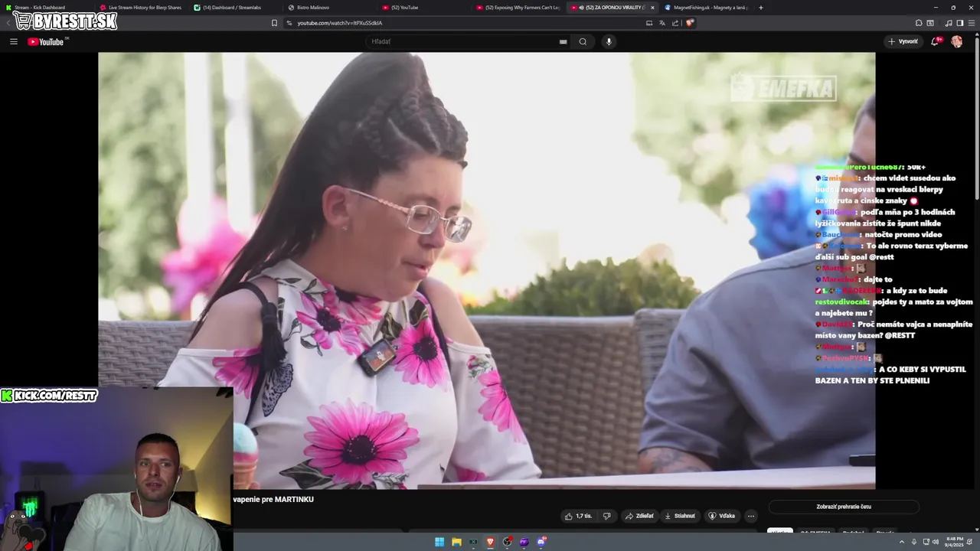Switch to the Dashboard / Streamlabs tab
This screenshot has width=980, height=551.
[x=236, y=8]
